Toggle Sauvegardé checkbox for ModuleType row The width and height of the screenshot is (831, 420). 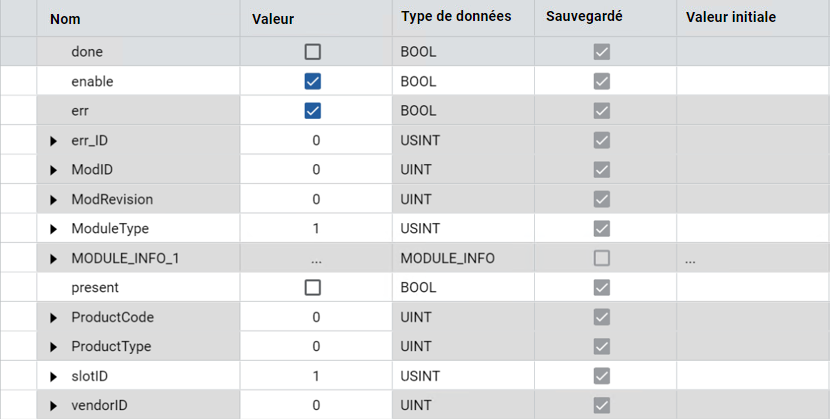[602, 229]
